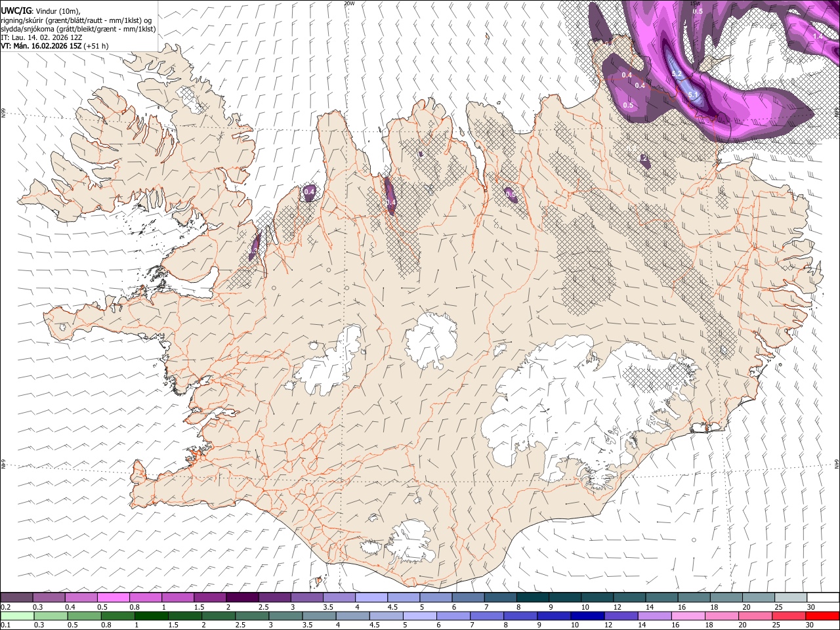The width and height of the screenshot is (840, 630).
Task: Click the 0.5 value just below the 15W label
Action: click(698, 11)
